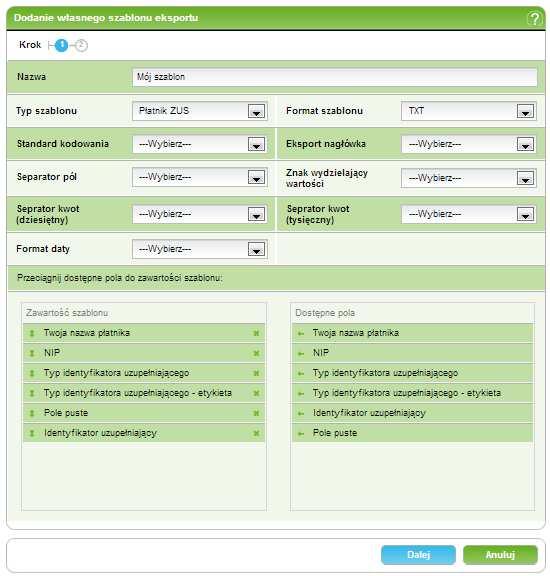Click reorder handle of 'Typ identyfikatora uzupełniającego'
The width and height of the screenshot is (550, 576).
[32, 373]
